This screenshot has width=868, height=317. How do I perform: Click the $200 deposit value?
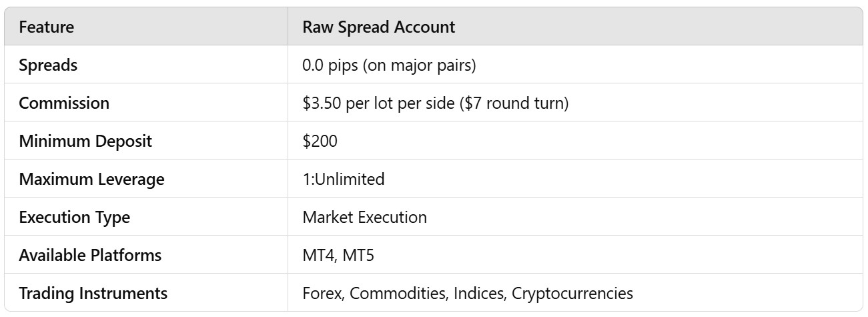318,141
